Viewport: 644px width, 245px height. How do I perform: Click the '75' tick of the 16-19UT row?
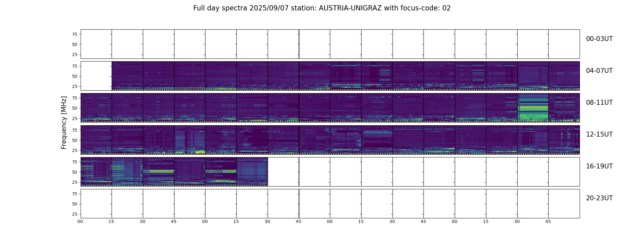(75, 162)
